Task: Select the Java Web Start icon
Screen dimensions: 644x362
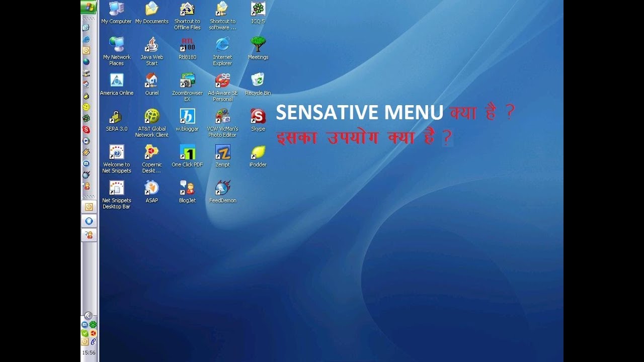Action: pyautogui.click(x=151, y=51)
